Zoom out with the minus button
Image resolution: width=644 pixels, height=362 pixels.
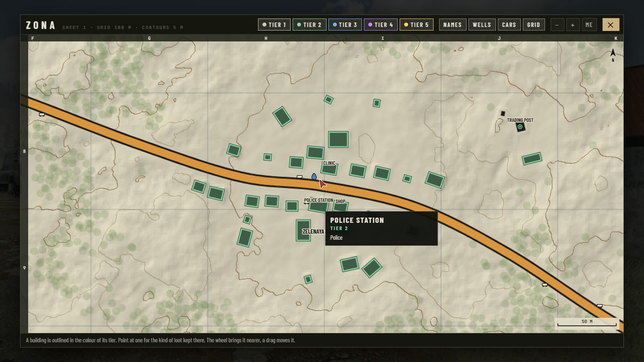point(557,25)
